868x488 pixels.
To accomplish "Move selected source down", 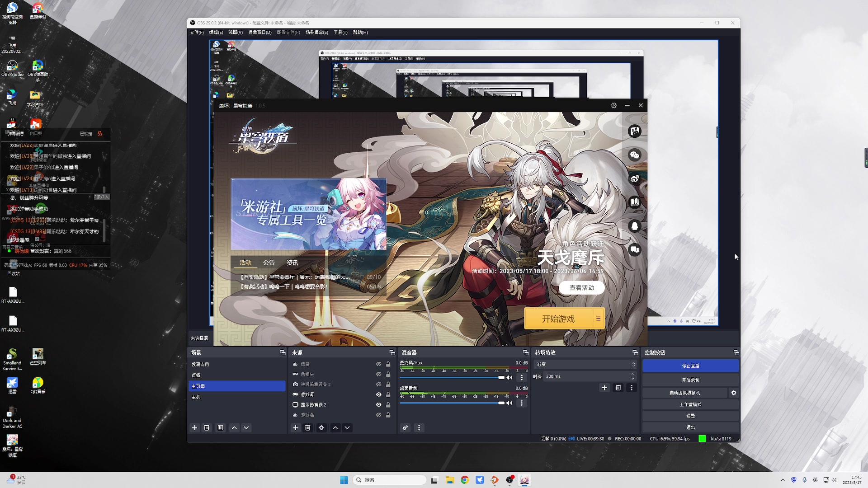I will pos(347,428).
